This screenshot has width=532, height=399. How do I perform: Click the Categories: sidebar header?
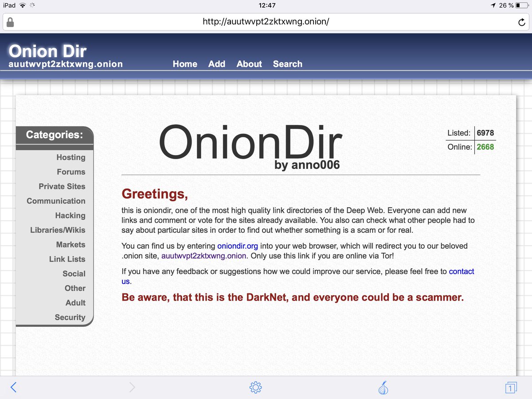point(55,135)
